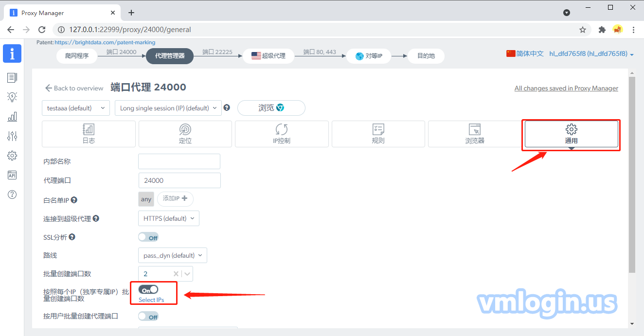
Task: Click the 代理端口 input field
Action: [x=179, y=180]
